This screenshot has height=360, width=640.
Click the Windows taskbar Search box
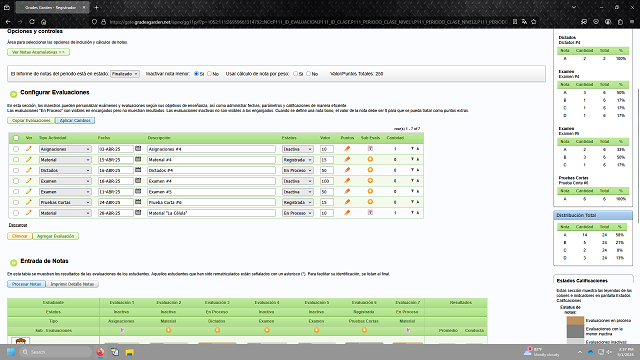[x=56, y=352]
